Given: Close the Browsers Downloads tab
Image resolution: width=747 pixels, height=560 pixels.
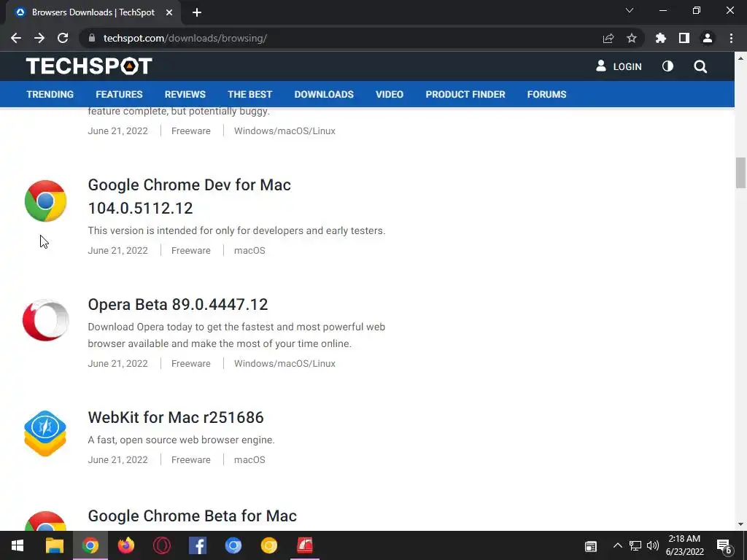Looking at the screenshot, I should 169,12.
